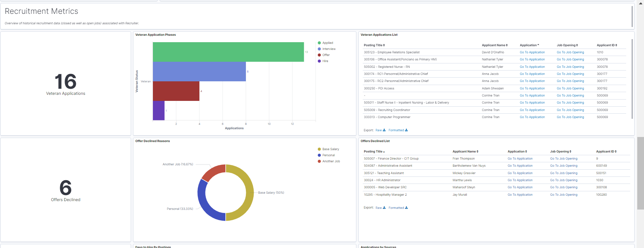This screenshot has height=248, width=644.
Task: Sort Veteran list by Job Opening header
Action: (567, 45)
